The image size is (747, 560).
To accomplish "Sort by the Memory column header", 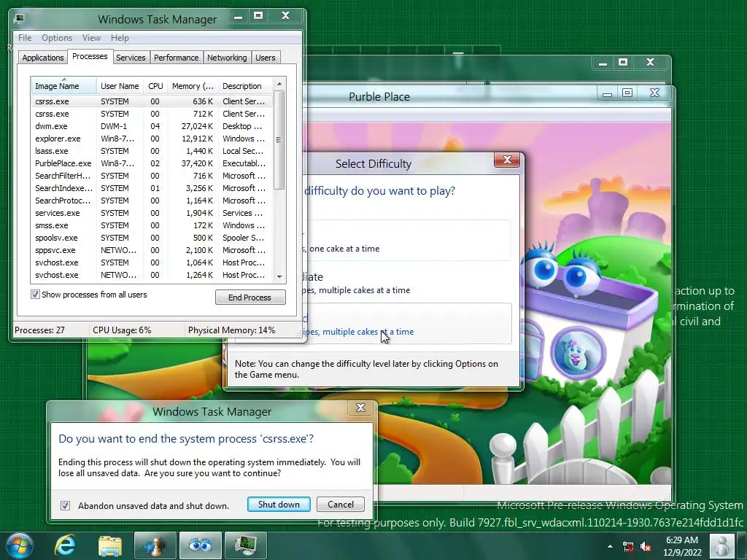I will (x=193, y=86).
